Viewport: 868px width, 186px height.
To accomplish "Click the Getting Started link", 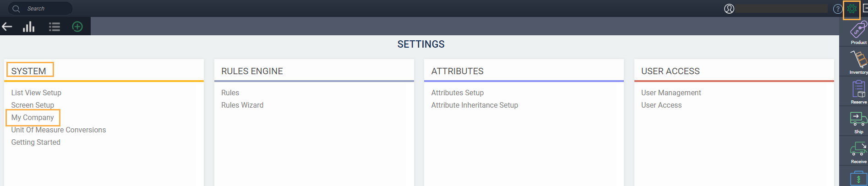I will [x=36, y=142].
